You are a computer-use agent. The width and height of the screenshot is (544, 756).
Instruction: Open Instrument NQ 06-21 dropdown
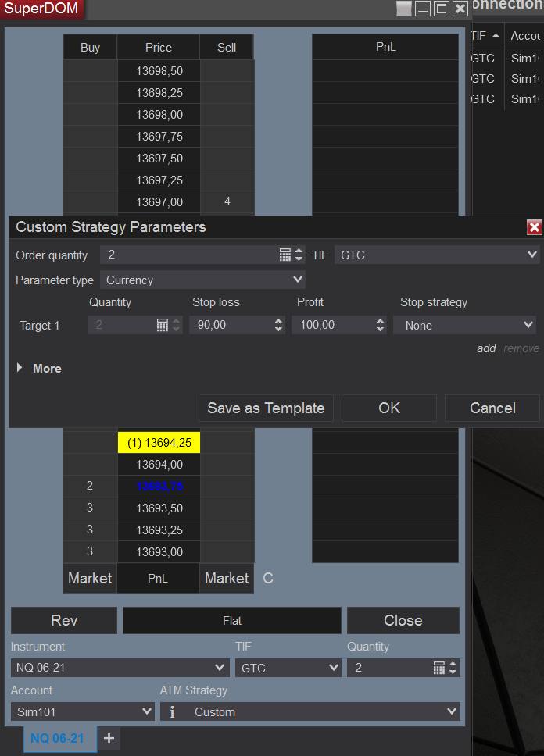(120, 668)
